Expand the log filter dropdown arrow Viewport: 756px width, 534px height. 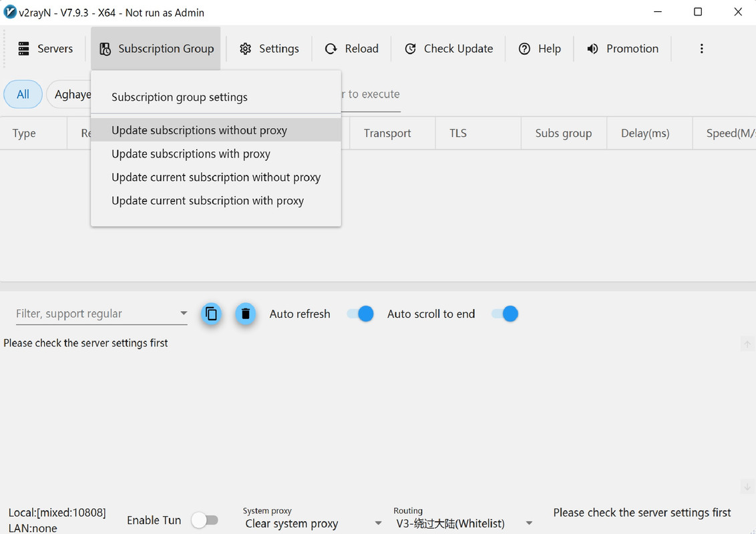coord(184,313)
